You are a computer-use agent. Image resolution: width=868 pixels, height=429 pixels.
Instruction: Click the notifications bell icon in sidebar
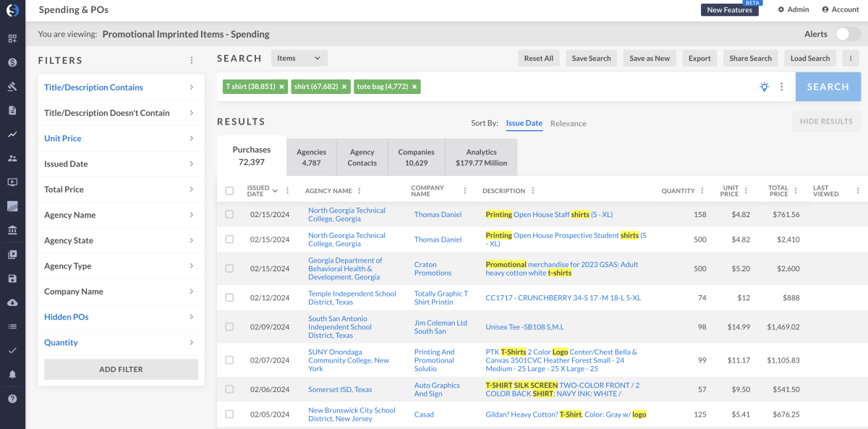point(12,375)
